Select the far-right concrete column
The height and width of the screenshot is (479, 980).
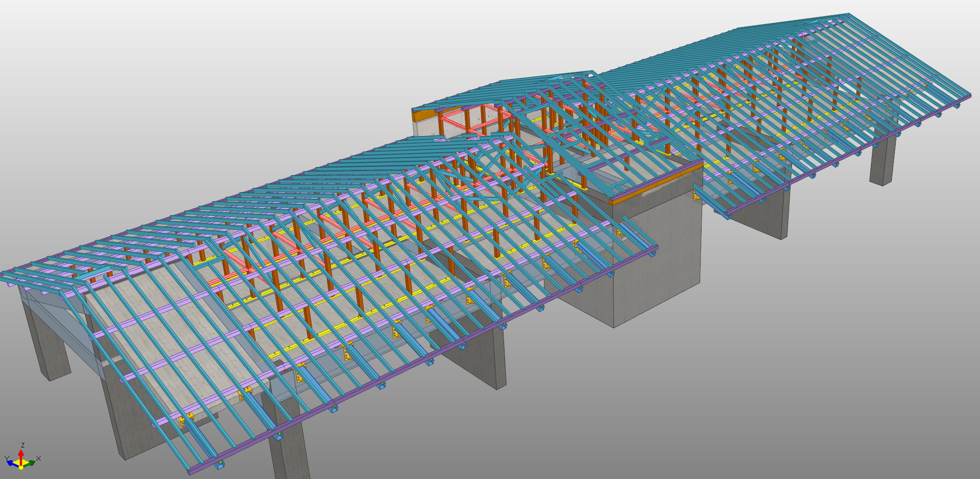click(x=882, y=162)
